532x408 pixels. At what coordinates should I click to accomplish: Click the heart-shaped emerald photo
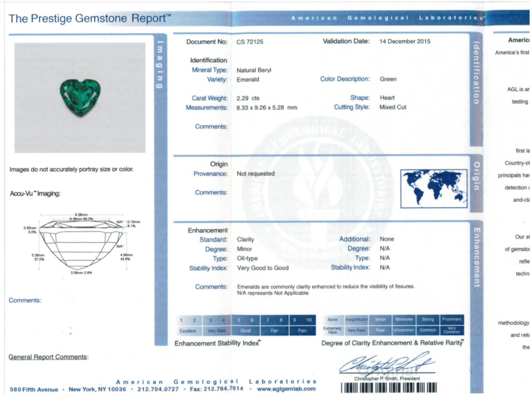click(x=80, y=97)
